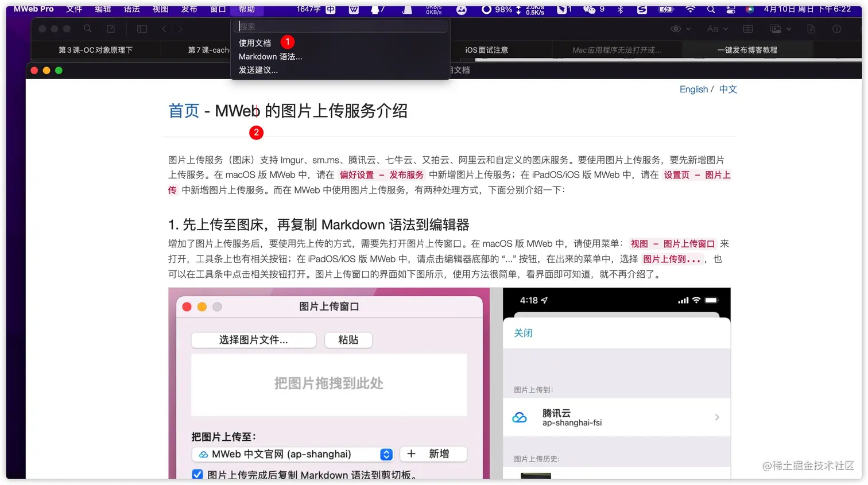This screenshot has width=868, height=485.
Task: Click the search magnifier in MWeb toolbar
Action: (87, 29)
